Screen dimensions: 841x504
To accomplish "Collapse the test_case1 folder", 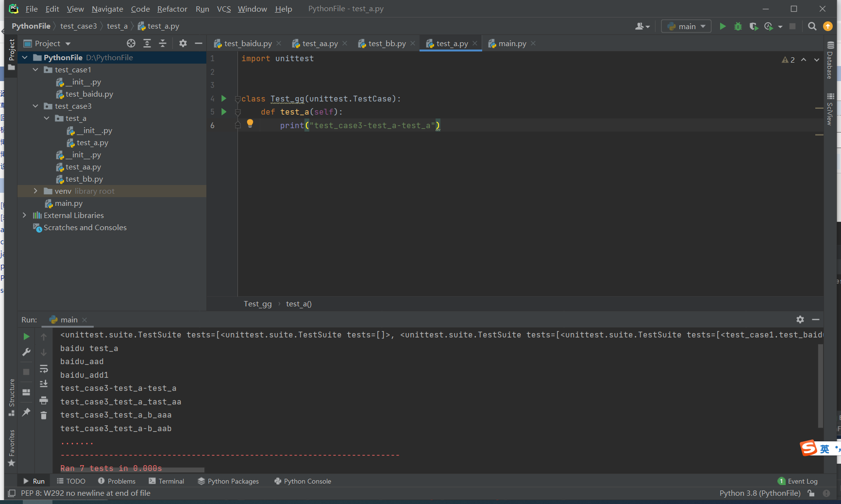I will click(35, 70).
